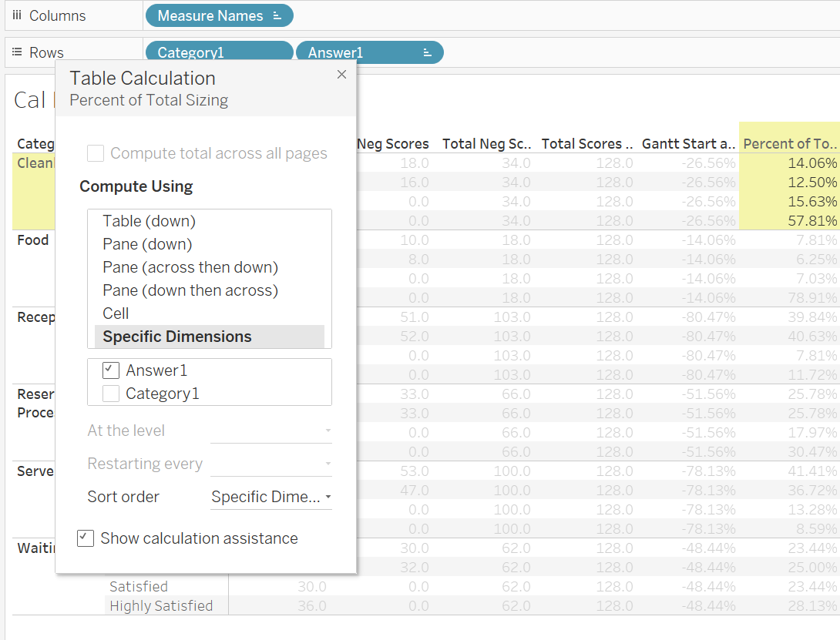
Task: Open the Specific Dimensions sort order combo box
Action: point(270,497)
